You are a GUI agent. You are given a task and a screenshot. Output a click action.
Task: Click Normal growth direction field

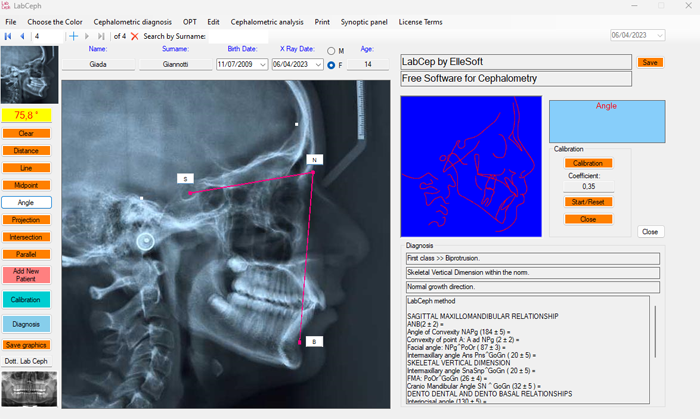[x=533, y=287]
